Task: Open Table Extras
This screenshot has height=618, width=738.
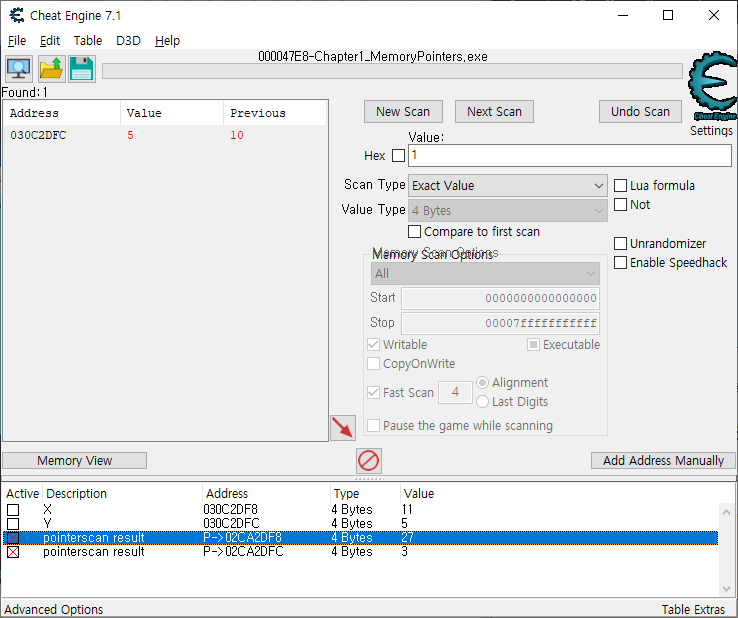Action: [x=693, y=610]
